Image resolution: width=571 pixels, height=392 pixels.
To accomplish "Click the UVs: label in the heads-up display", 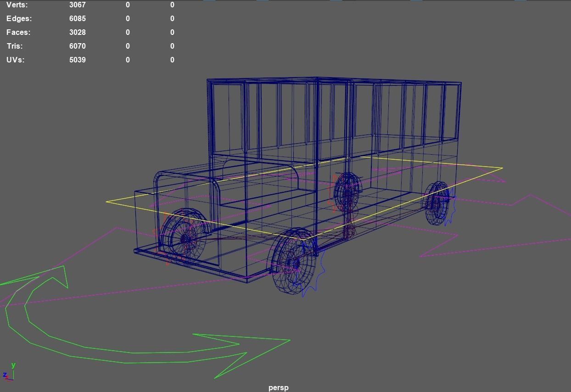I will click(16, 60).
